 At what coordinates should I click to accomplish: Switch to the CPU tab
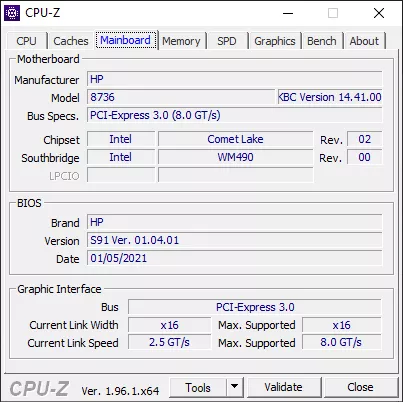[26, 41]
